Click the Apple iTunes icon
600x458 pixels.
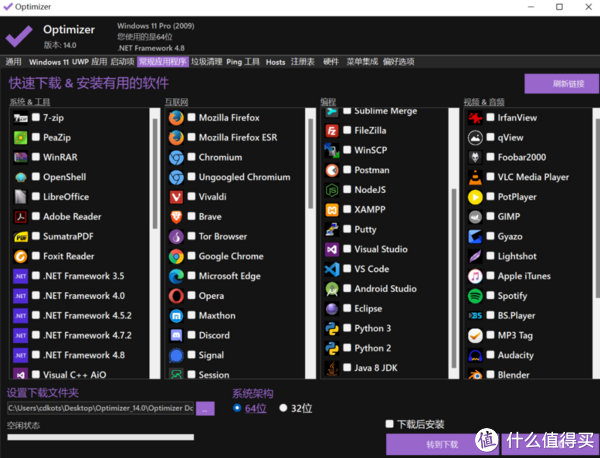tap(475, 276)
